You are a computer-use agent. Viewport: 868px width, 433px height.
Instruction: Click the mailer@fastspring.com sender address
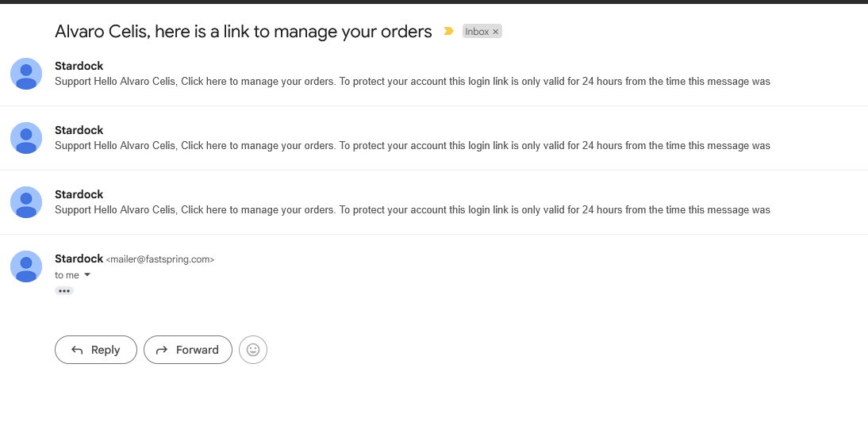[x=160, y=259]
